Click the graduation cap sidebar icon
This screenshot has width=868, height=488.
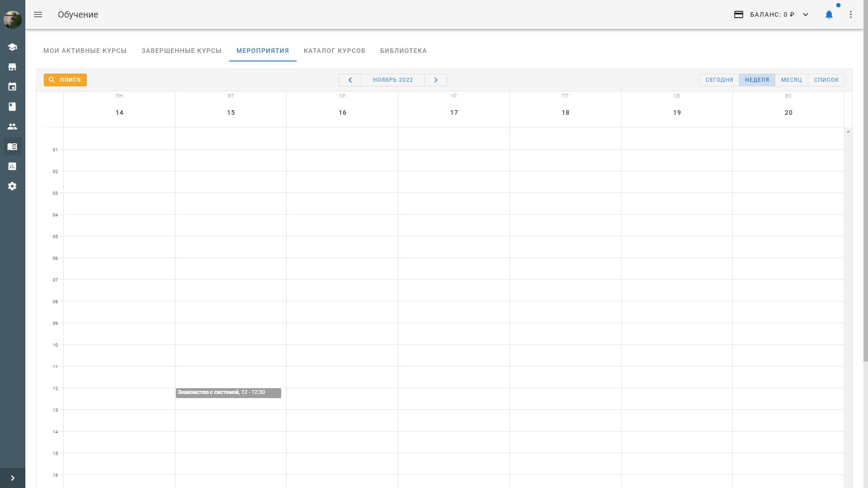click(x=12, y=47)
